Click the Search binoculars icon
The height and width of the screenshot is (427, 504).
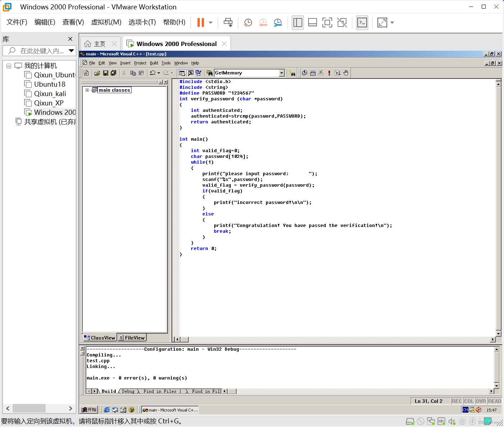[292, 73]
